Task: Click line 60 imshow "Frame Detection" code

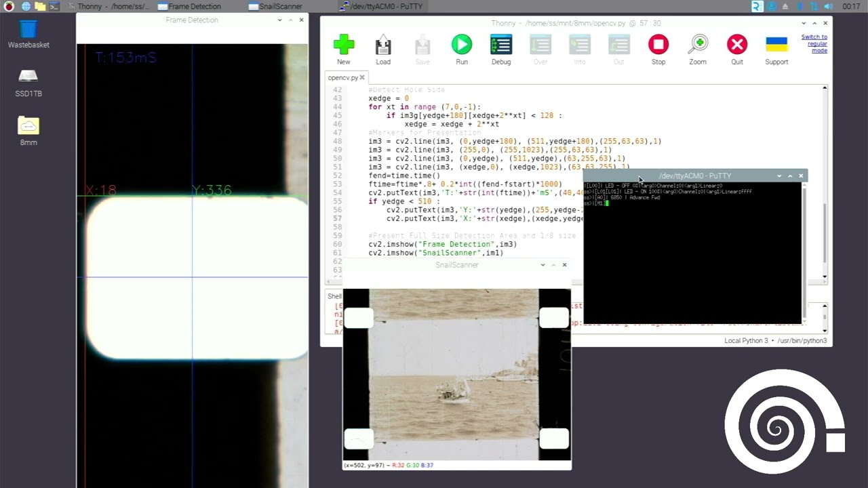Action: (x=443, y=244)
